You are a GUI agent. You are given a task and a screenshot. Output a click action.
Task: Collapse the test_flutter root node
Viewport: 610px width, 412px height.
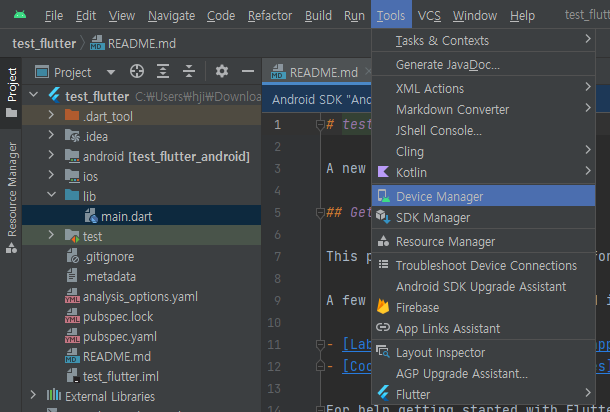pos(34,95)
